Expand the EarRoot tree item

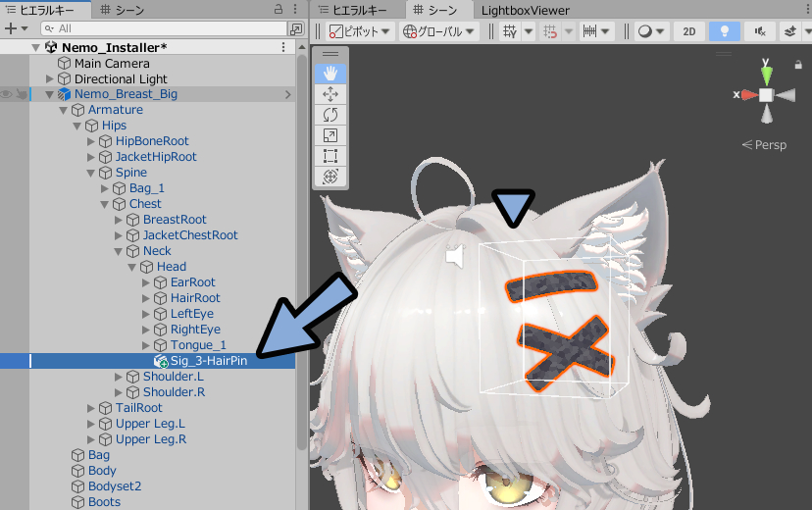click(146, 282)
